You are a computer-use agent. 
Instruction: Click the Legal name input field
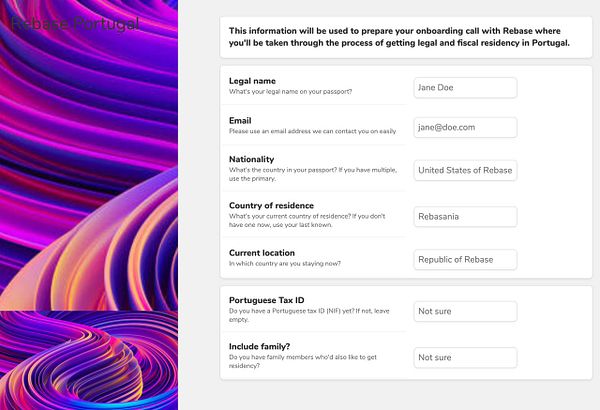(465, 88)
